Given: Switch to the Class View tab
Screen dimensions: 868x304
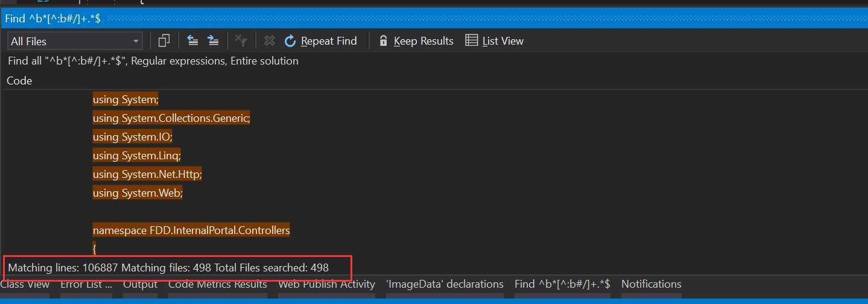Looking at the screenshot, I should 25,284.
